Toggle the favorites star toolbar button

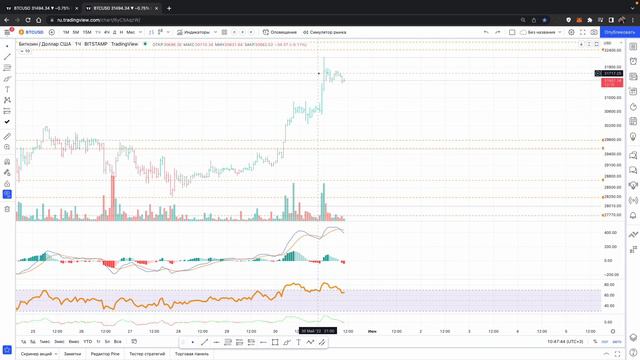pyautogui.click(x=7, y=350)
